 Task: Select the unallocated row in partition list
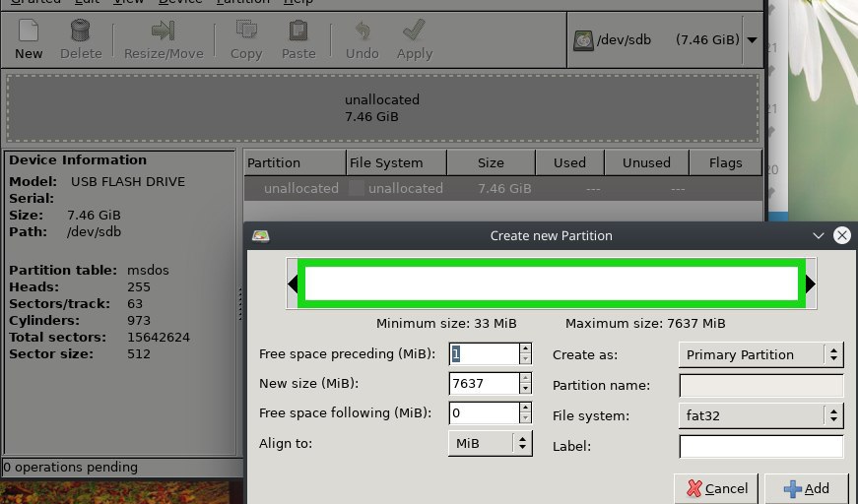[x=502, y=189]
